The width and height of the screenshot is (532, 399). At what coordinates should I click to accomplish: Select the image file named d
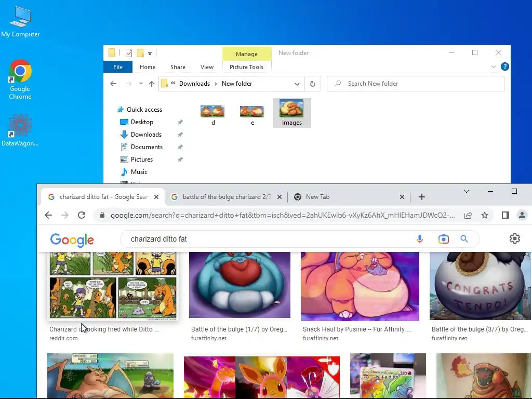(212, 114)
